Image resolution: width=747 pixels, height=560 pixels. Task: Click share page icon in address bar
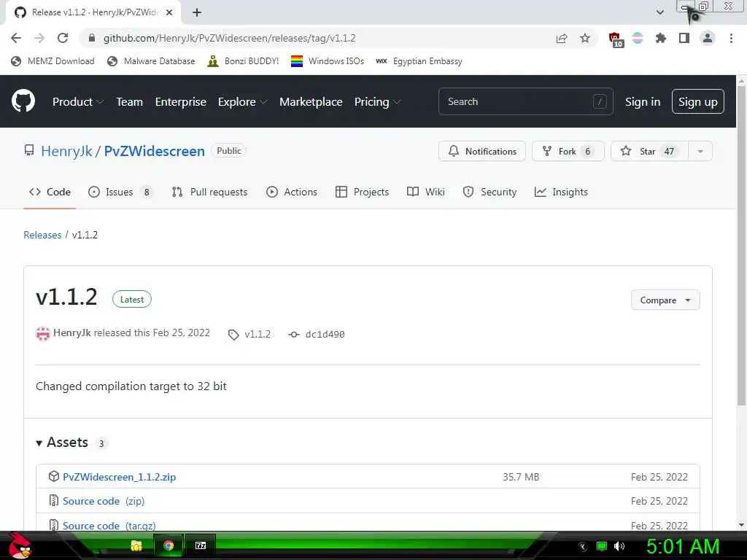pos(562,38)
